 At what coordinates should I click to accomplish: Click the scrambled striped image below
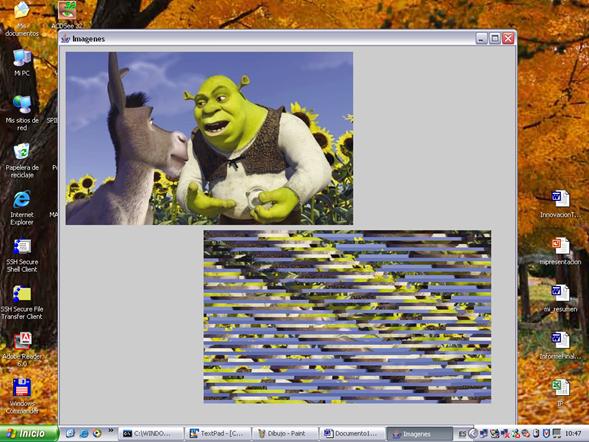pyautogui.click(x=347, y=317)
